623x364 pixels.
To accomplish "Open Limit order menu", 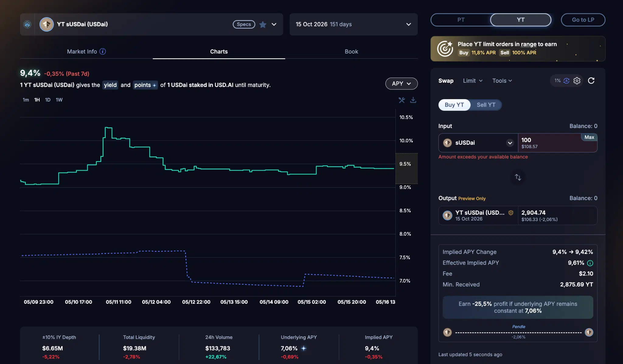I will point(472,81).
